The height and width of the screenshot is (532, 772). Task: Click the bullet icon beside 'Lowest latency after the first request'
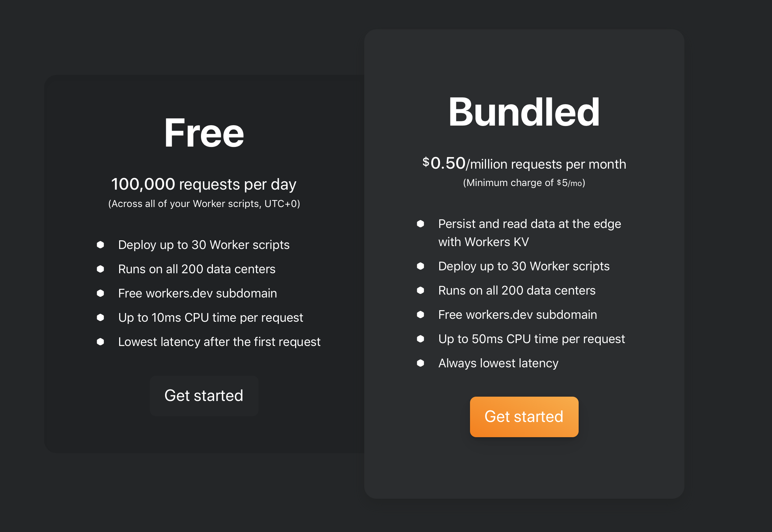(100, 342)
